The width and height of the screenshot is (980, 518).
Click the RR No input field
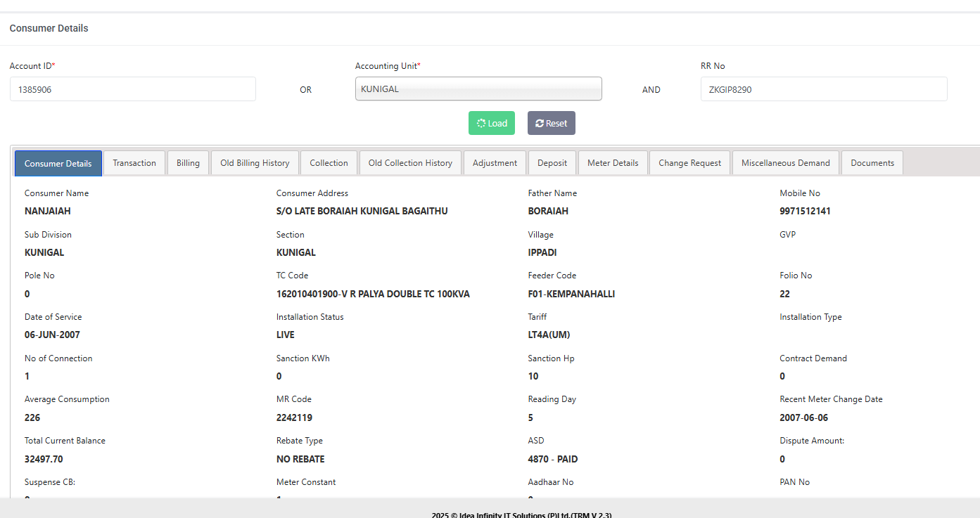tap(823, 89)
